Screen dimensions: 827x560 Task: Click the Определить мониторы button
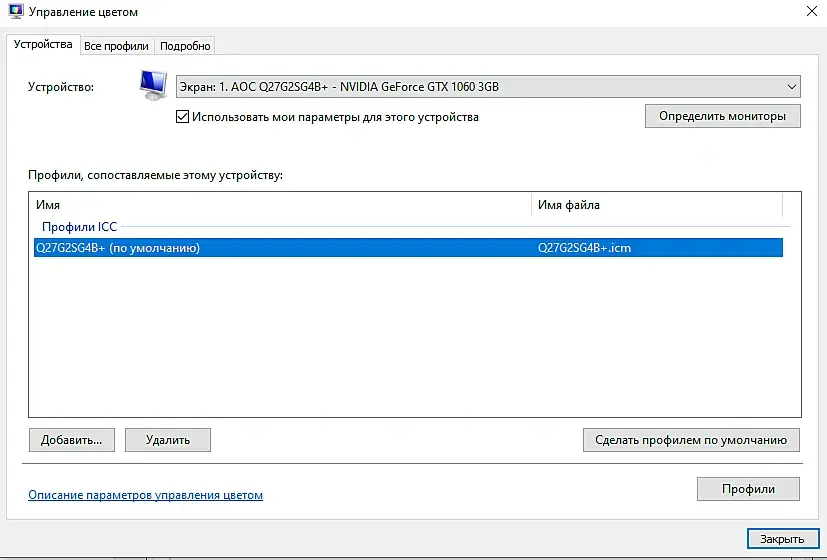(722, 116)
